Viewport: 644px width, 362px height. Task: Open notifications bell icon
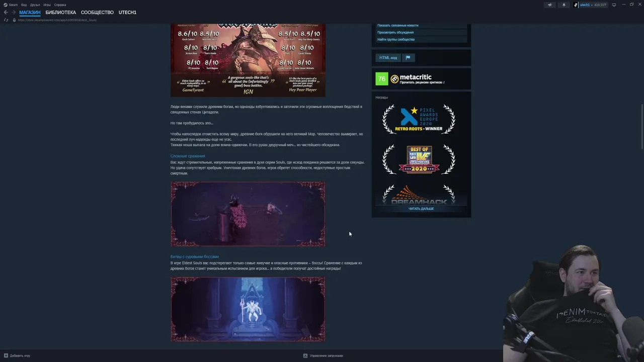pyautogui.click(x=563, y=5)
